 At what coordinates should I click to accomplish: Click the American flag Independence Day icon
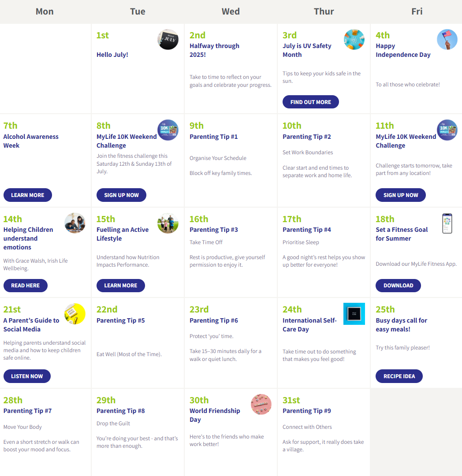click(447, 40)
